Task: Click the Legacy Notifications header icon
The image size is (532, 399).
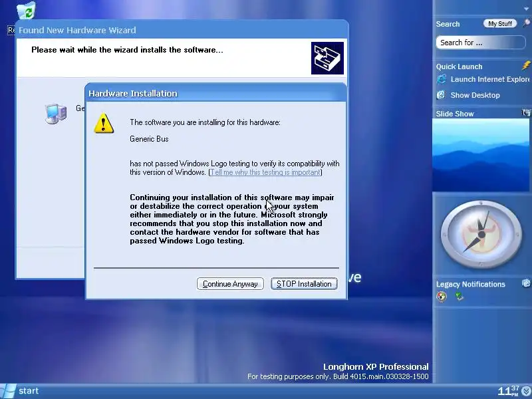Action: (526, 283)
